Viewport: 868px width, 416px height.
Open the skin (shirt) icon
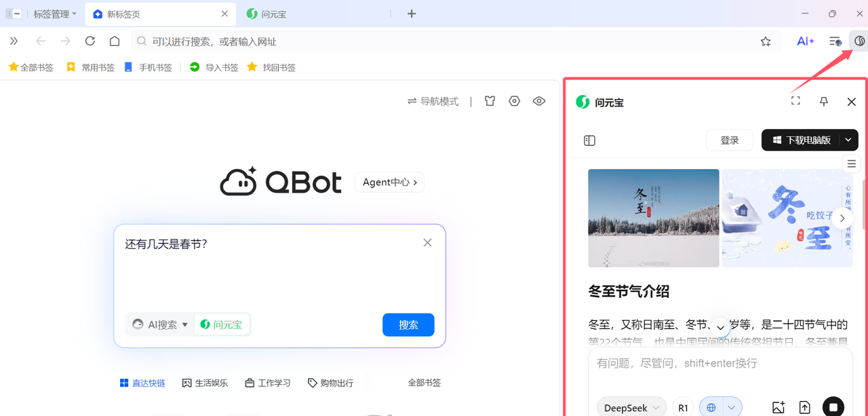point(490,101)
